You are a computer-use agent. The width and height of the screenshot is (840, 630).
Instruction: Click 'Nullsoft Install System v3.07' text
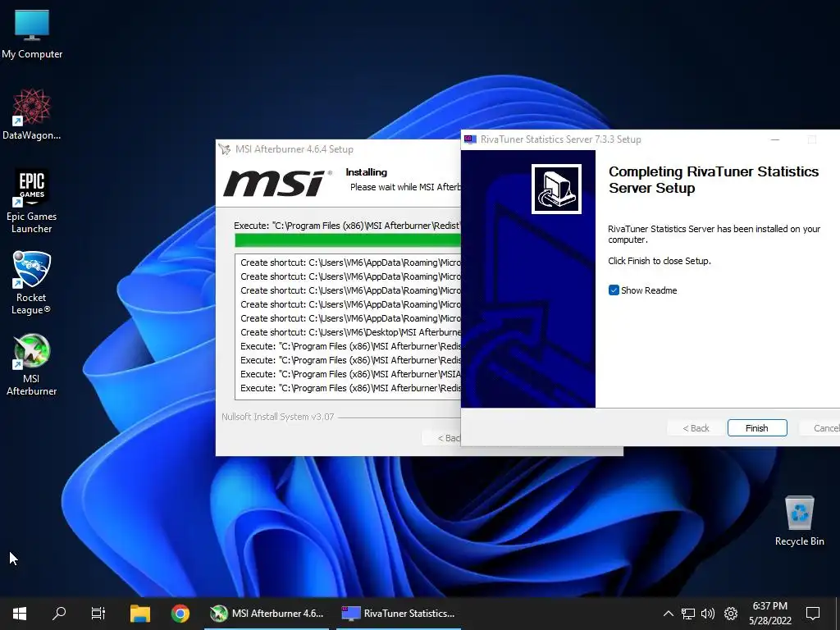pos(277,417)
